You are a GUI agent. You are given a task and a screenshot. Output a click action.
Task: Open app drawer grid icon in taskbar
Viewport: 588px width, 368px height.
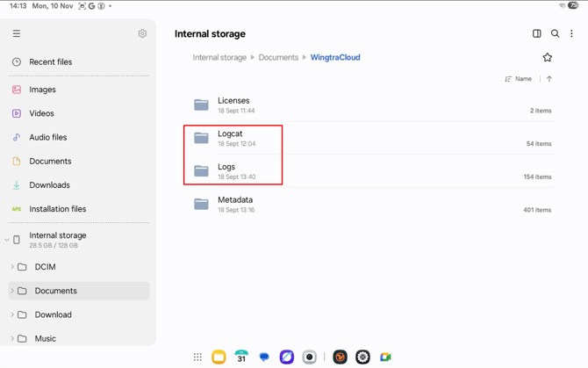pyautogui.click(x=197, y=357)
